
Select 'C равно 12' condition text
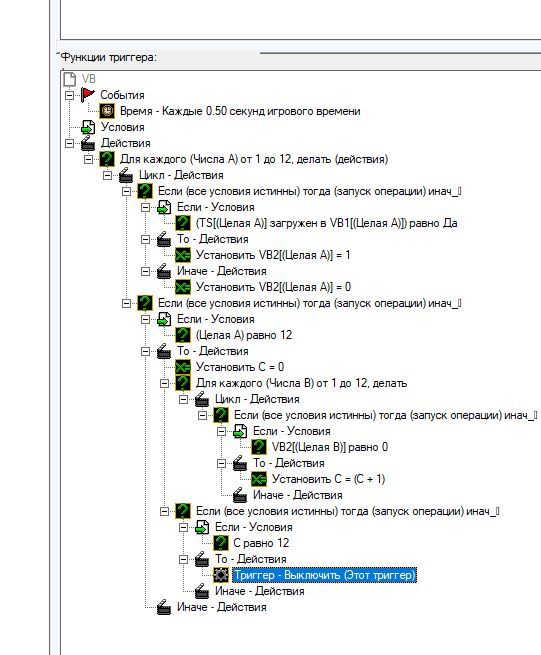(261, 543)
